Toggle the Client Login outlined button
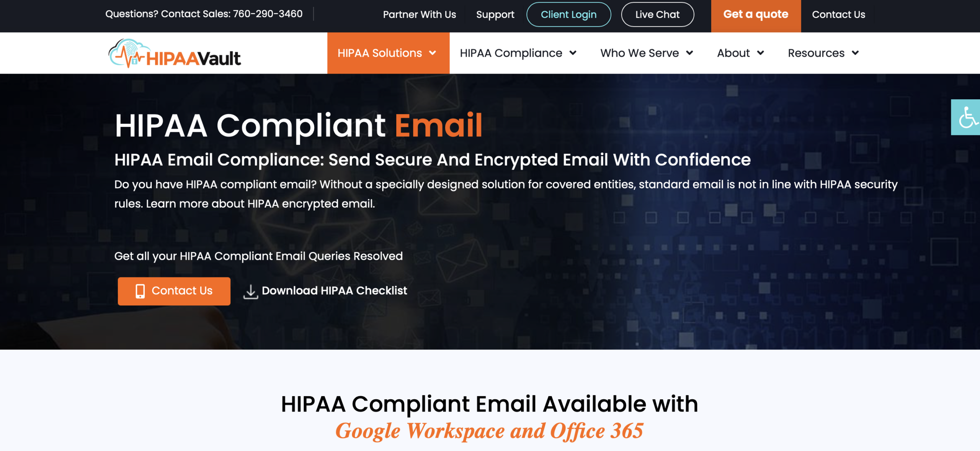 (568, 14)
